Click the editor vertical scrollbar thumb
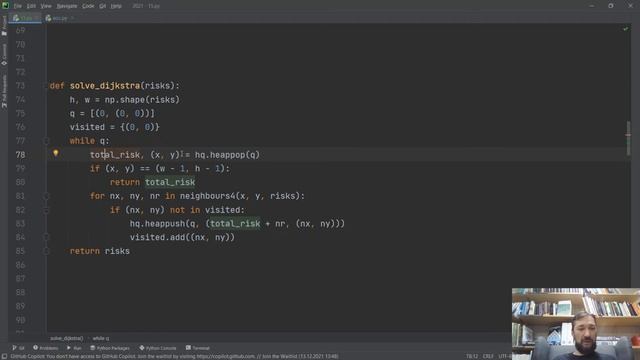This screenshot has height=360, width=640. (x=628, y=138)
